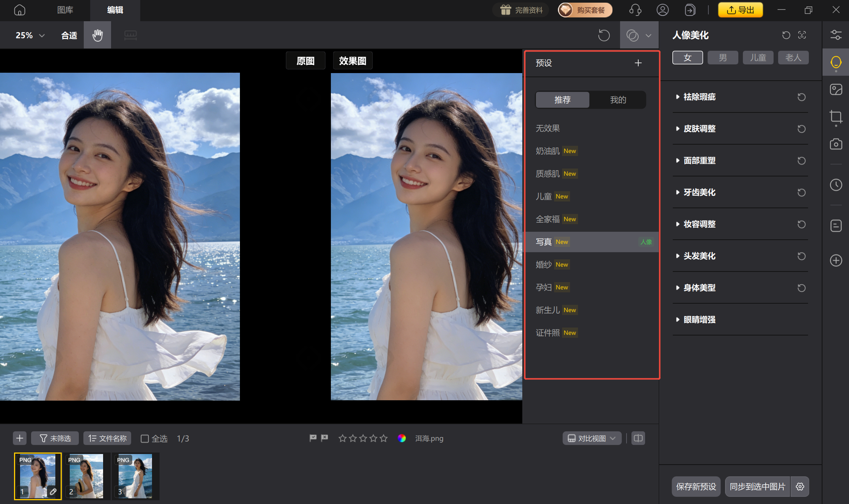This screenshot has height=504, width=849.
Task: Click the 保存新预设 button
Action: pyautogui.click(x=696, y=487)
